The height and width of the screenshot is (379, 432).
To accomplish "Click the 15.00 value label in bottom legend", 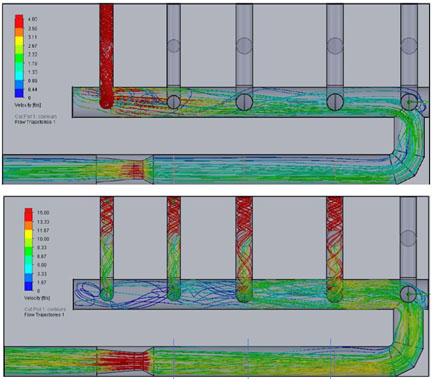I will 43,213.
